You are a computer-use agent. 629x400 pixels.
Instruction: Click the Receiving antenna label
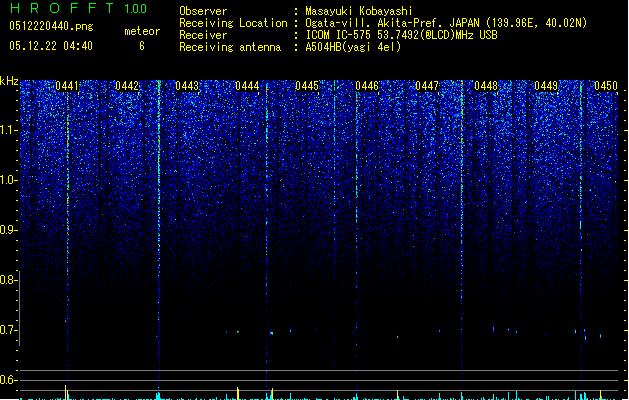(x=230, y=47)
